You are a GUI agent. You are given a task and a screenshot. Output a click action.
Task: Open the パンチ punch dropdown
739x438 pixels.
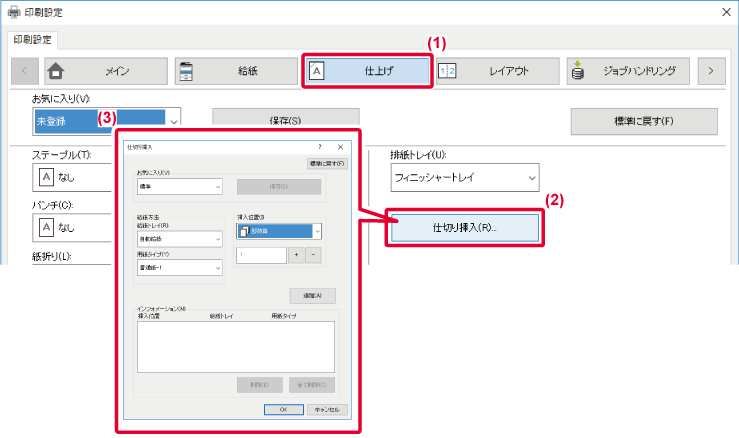point(69,227)
